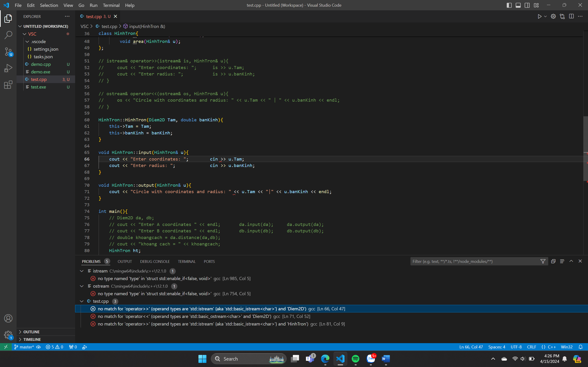This screenshot has height=367, width=588.
Task: Switch to the DEBUG CONSOLE tab
Action: click(x=155, y=261)
